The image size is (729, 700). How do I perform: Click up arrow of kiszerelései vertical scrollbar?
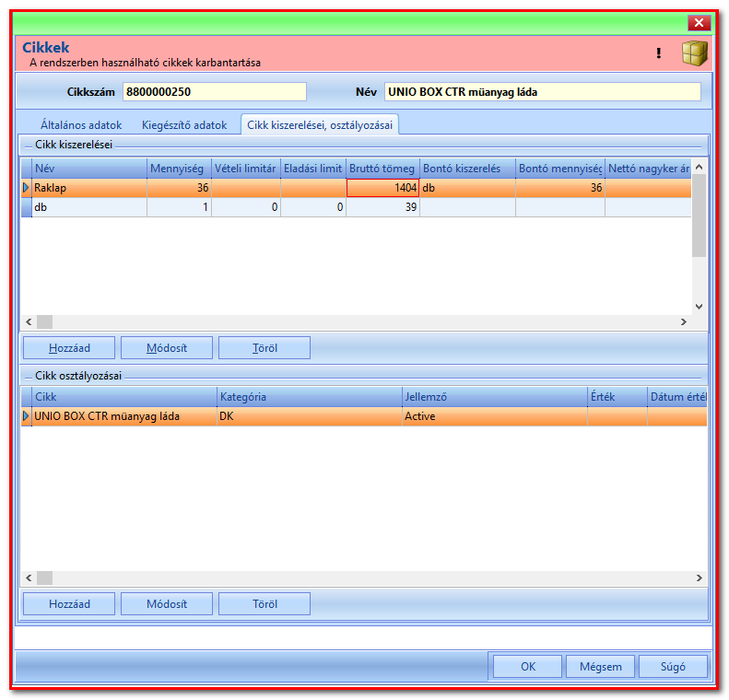[x=699, y=167]
